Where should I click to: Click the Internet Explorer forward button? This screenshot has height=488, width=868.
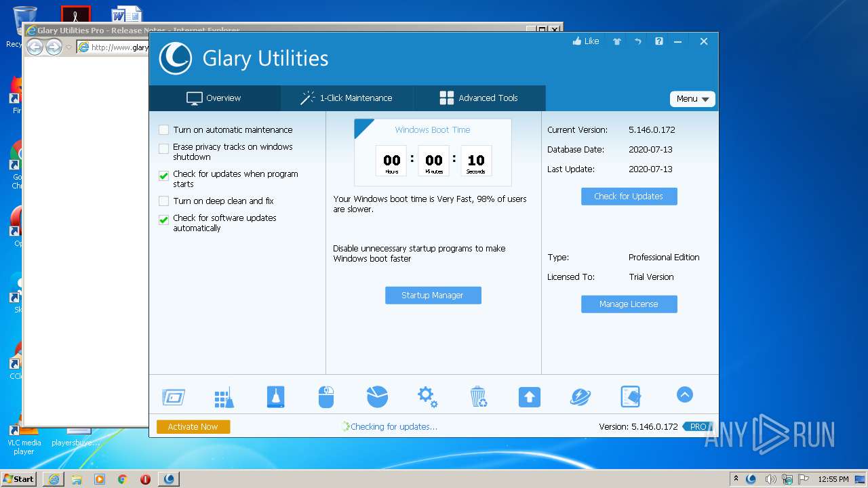pos(54,47)
